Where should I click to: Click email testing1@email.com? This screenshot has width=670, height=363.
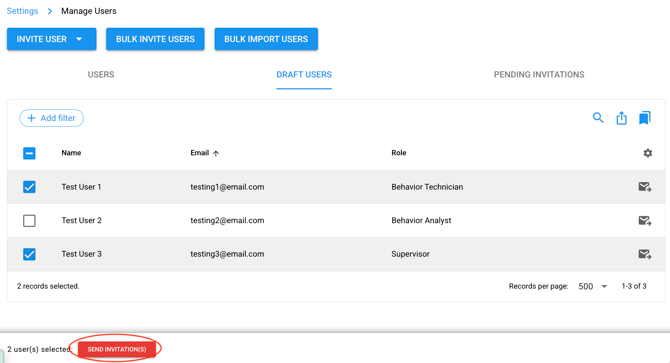pyautogui.click(x=227, y=187)
